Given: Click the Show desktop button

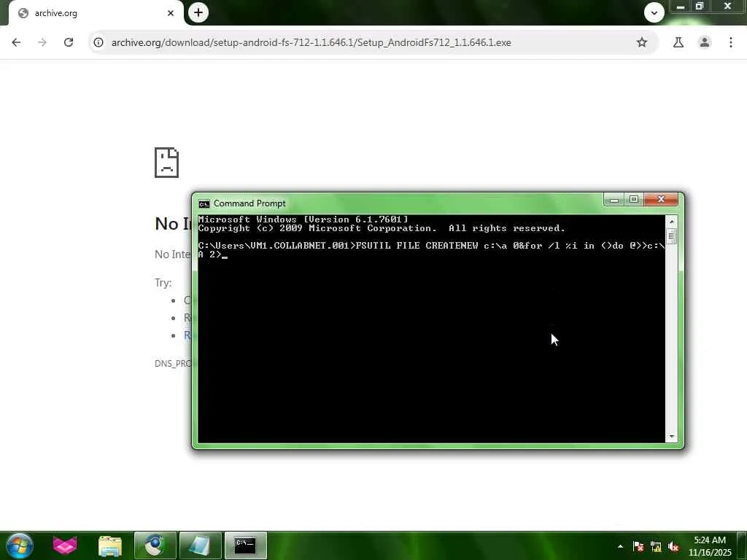Looking at the screenshot, I should pos(742,545).
